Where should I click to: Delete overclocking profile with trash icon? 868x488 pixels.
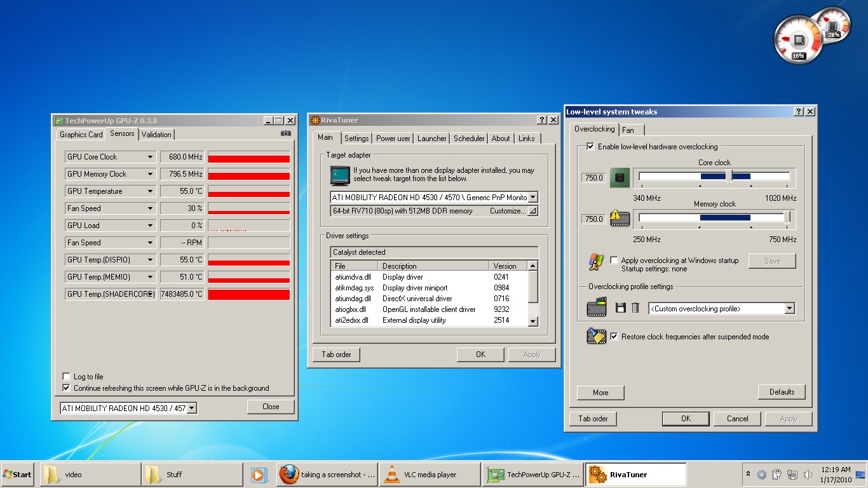(x=635, y=308)
